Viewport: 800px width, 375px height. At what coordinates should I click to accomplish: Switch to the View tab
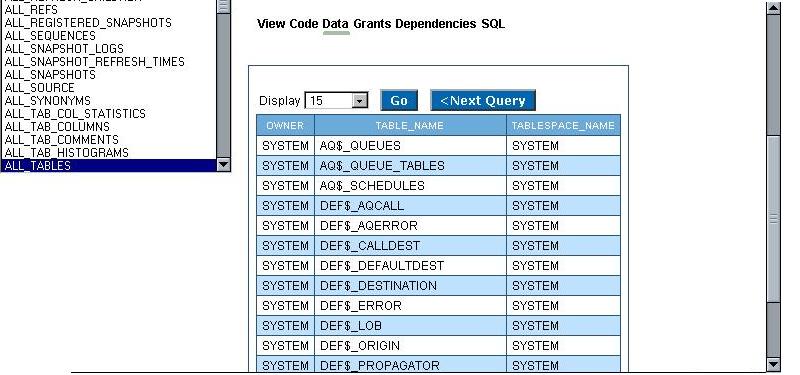click(x=271, y=24)
